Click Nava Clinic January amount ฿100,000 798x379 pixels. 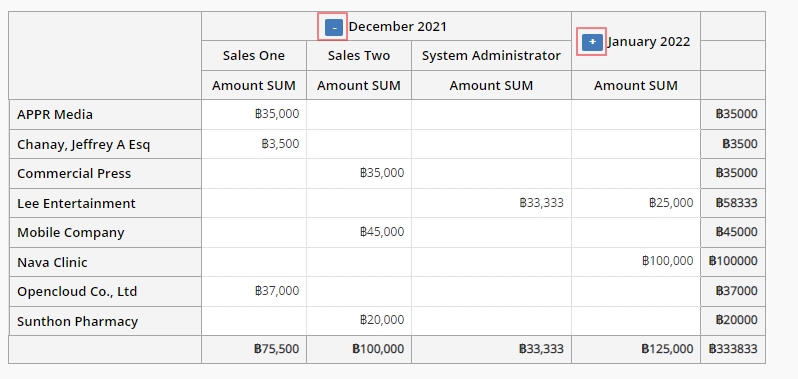coord(636,263)
